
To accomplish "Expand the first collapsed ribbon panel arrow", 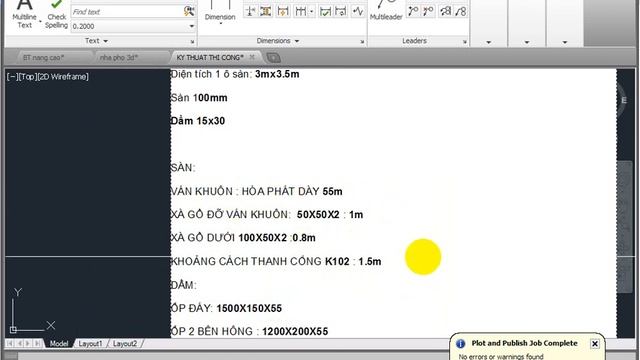I will (489, 42).
